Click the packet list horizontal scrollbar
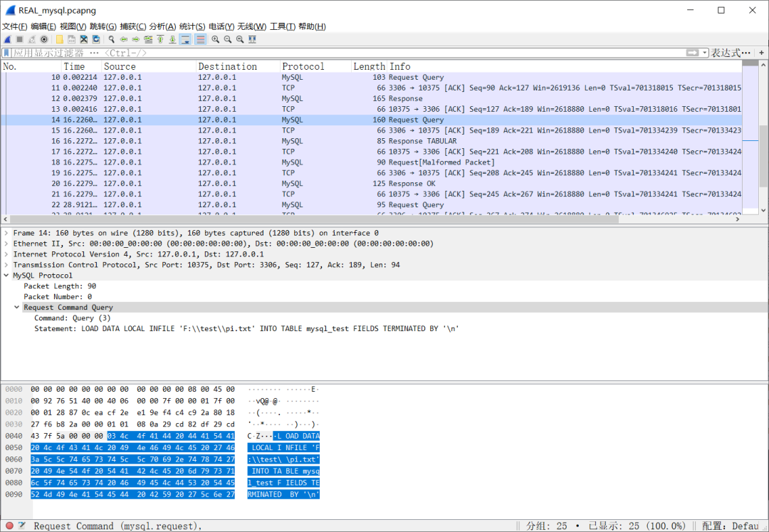 coord(314,219)
